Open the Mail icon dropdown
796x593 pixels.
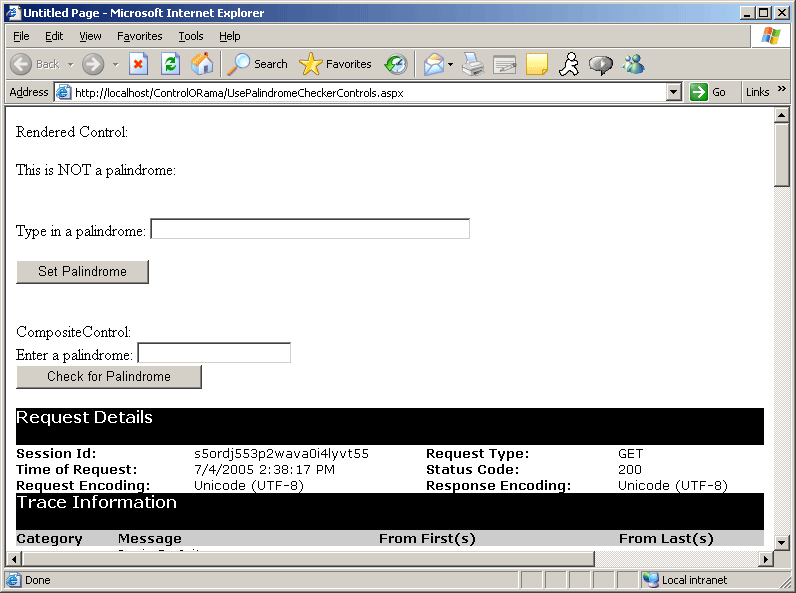[450, 64]
